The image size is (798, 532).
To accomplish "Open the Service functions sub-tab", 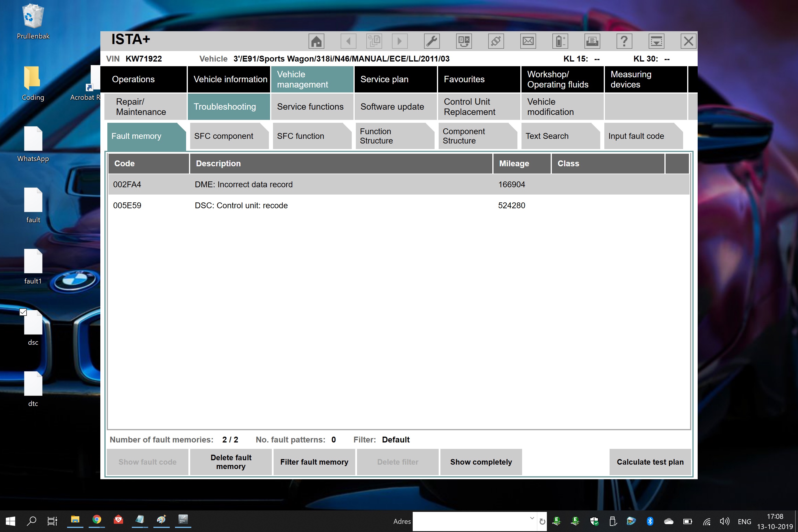I will 312,107.
